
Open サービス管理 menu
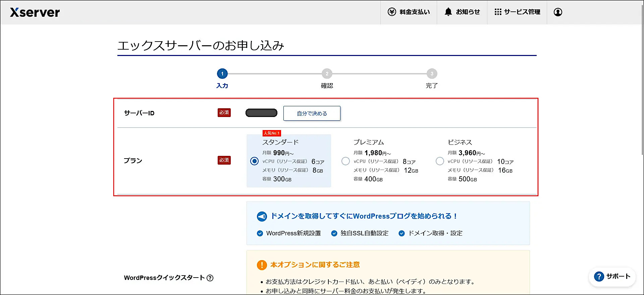tap(517, 12)
